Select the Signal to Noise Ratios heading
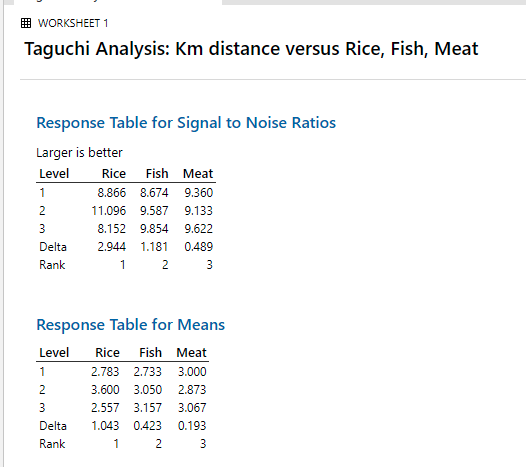Viewport: 526px width, 467px height. tap(186, 123)
